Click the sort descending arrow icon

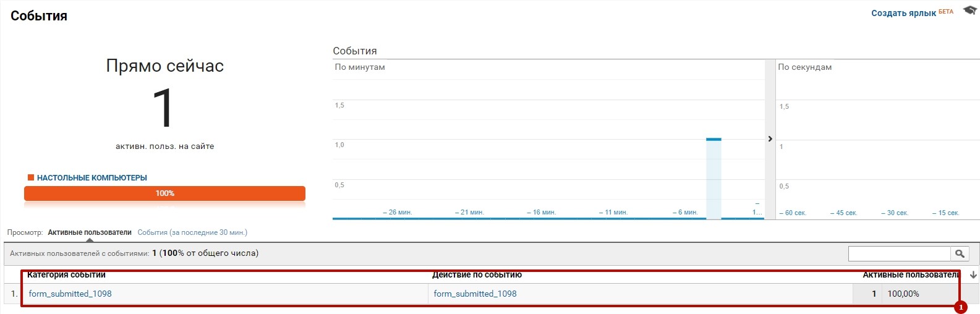coord(974,275)
